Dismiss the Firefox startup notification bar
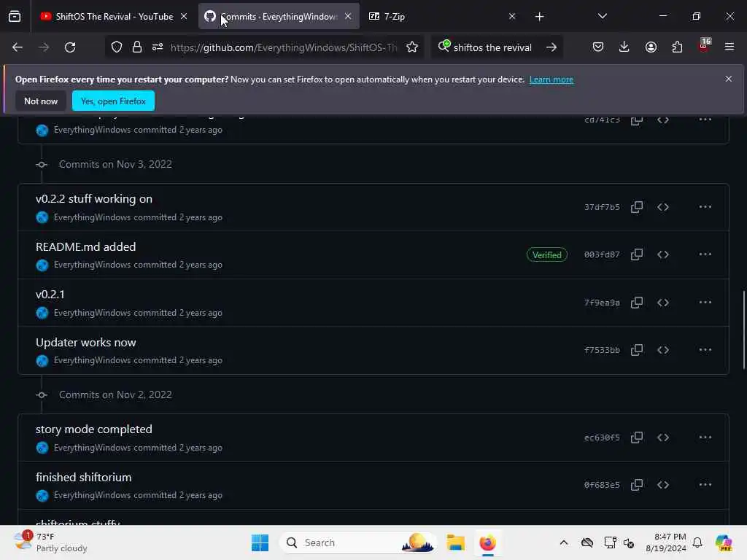Image resolution: width=747 pixels, height=560 pixels. pos(729,79)
